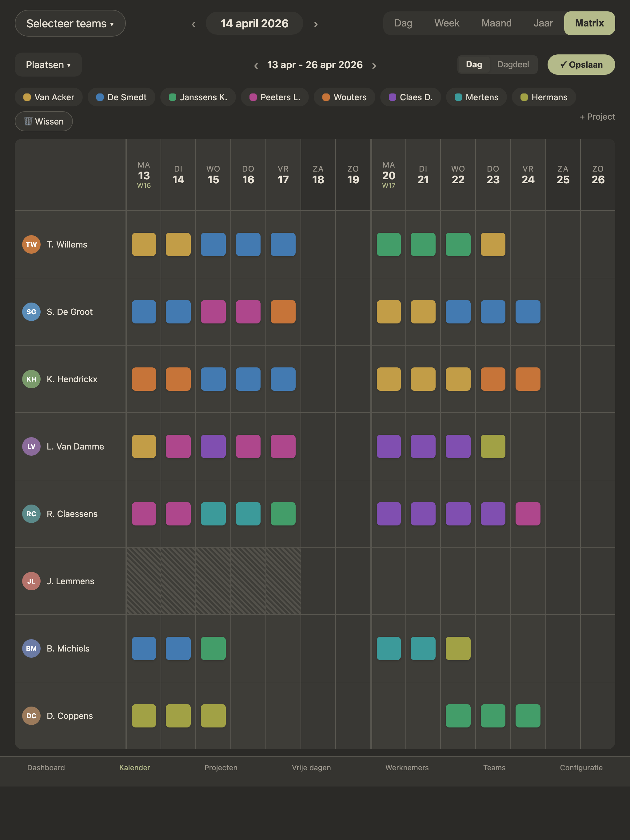Open Vrije dagen in the bottom navigation
Viewport: 630px width, 840px height.
311,767
